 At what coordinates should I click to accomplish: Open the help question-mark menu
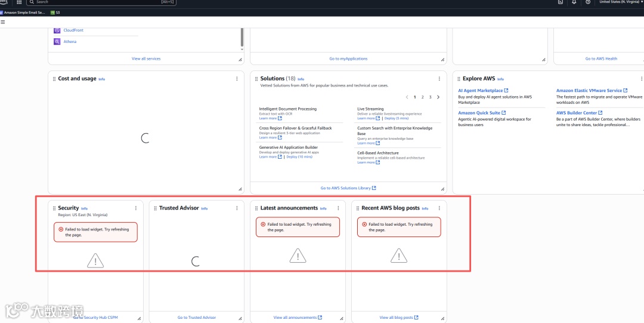[x=588, y=2]
